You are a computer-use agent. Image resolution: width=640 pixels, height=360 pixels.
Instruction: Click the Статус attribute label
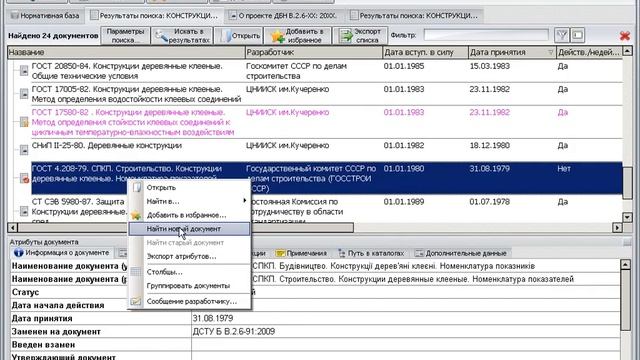pyautogui.click(x=25, y=292)
